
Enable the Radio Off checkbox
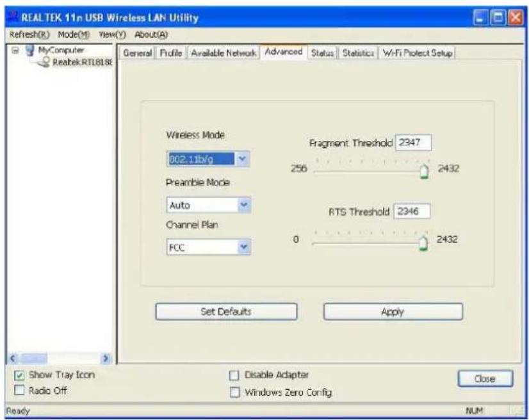19,391
